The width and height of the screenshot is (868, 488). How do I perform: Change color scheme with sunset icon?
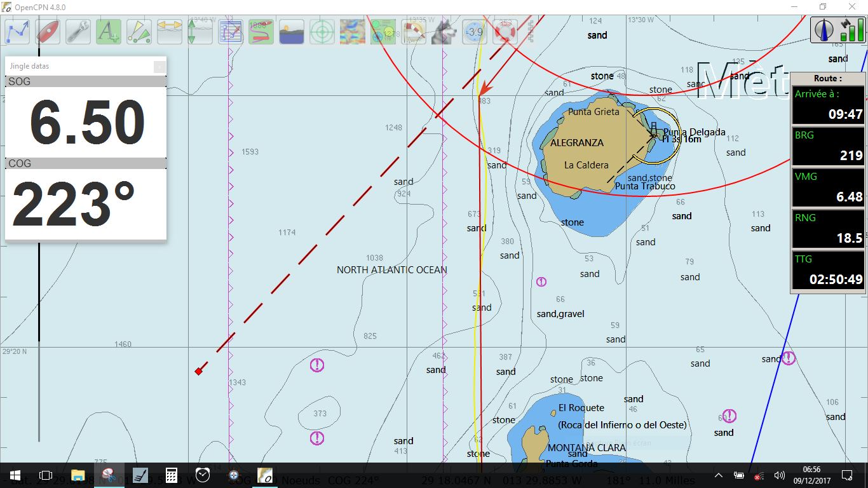click(x=292, y=32)
